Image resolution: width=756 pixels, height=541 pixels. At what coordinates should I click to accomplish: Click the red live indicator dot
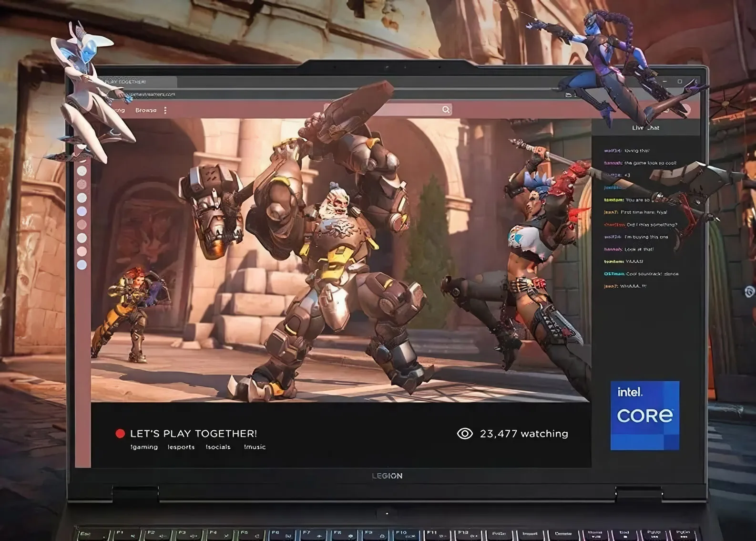[120, 433]
